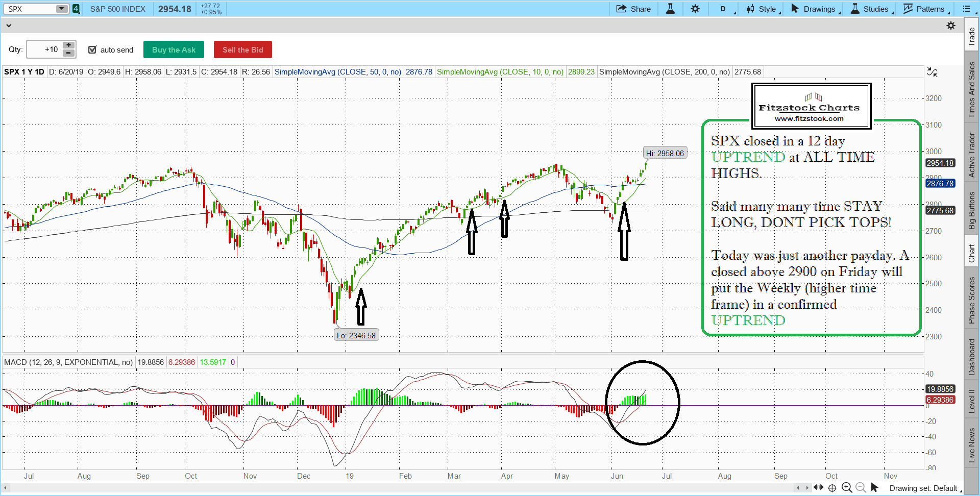Toggle the auto send checkbox
The image size is (980, 496).
point(92,49)
